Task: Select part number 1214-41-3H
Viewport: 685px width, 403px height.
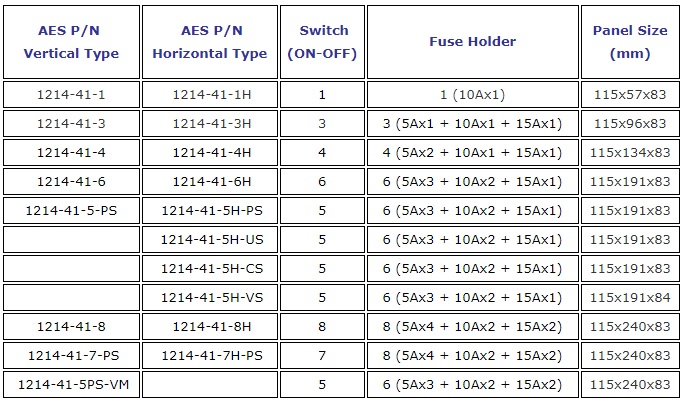Action: (x=212, y=124)
